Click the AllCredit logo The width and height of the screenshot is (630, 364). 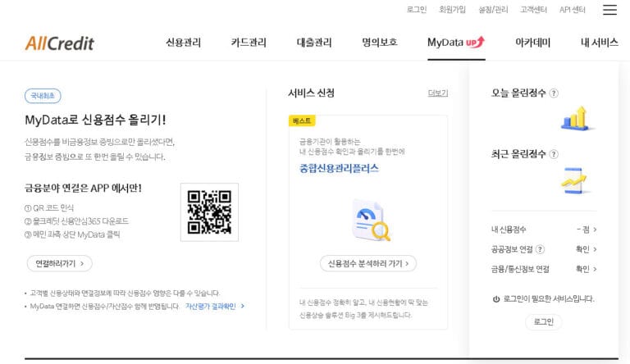(59, 43)
